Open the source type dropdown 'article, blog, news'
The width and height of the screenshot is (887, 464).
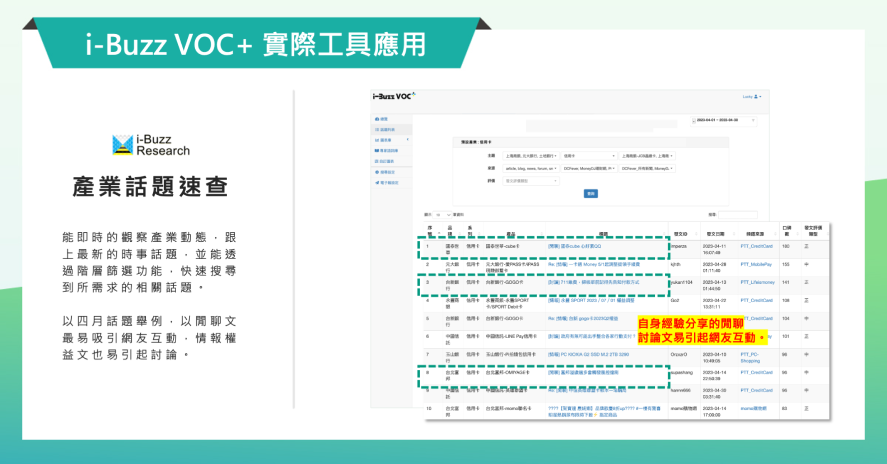[x=531, y=168]
